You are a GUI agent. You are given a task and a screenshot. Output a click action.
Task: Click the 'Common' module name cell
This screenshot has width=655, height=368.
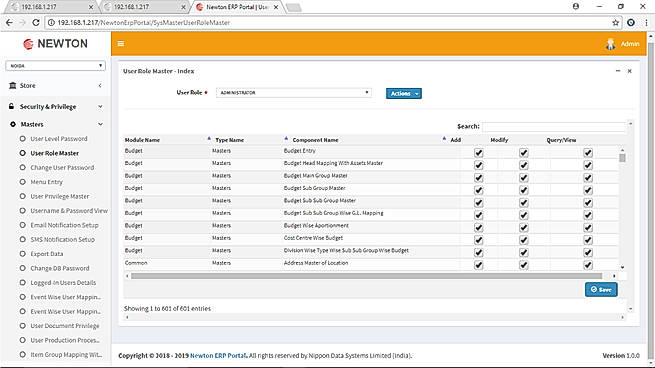(136, 263)
